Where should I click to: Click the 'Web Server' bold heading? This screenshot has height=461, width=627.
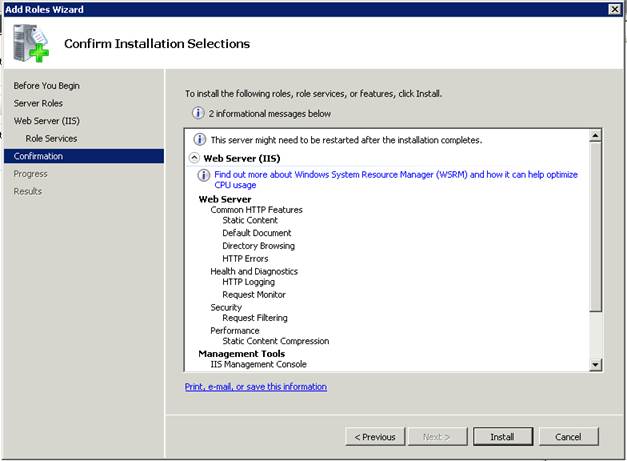225,199
